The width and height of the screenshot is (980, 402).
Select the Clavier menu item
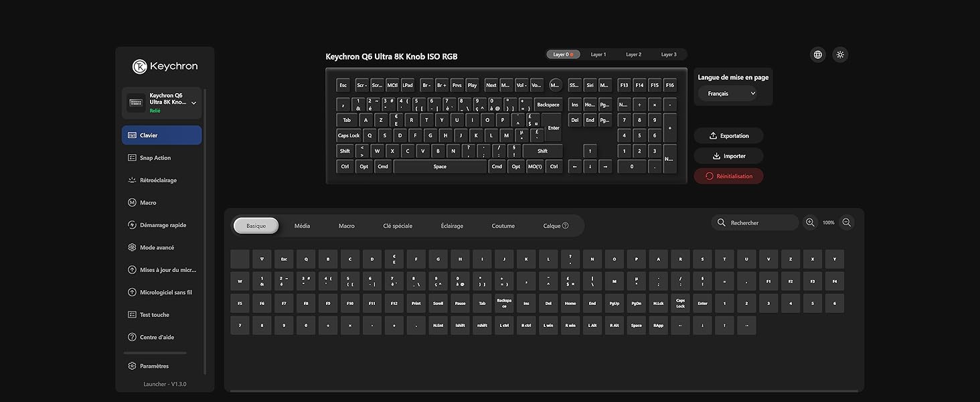(161, 135)
